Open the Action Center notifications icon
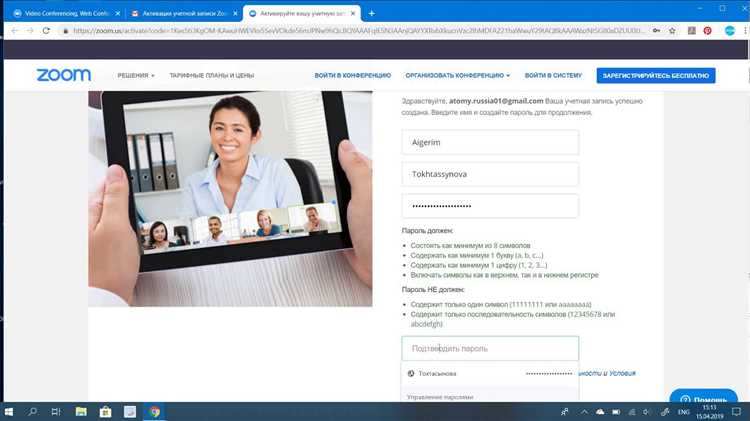The image size is (750, 421). (736, 411)
